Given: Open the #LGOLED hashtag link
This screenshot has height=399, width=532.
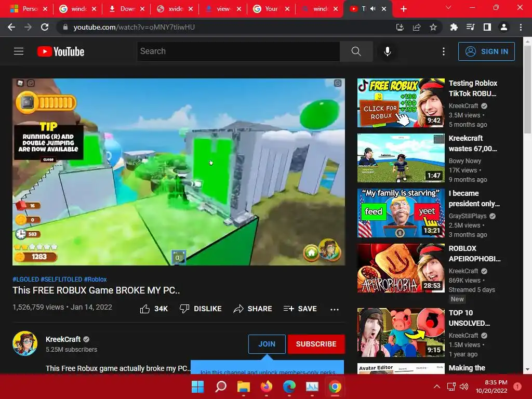Looking at the screenshot, I should pyautogui.click(x=26, y=279).
